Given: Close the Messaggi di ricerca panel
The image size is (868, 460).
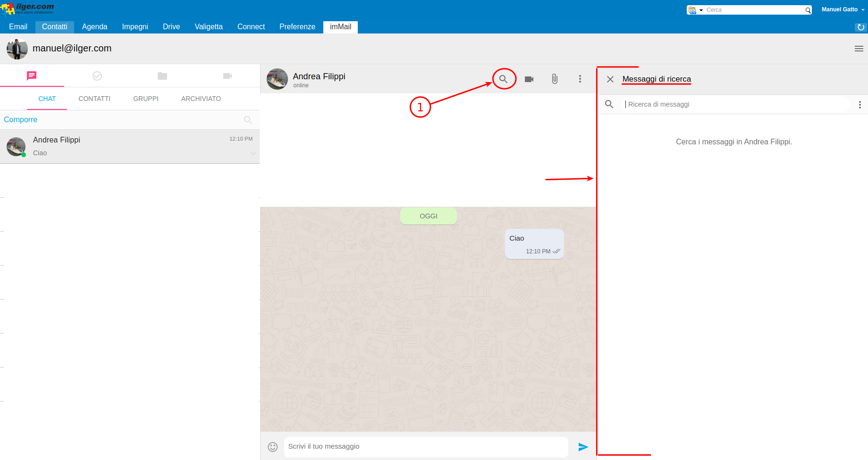Looking at the screenshot, I should (610, 79).
